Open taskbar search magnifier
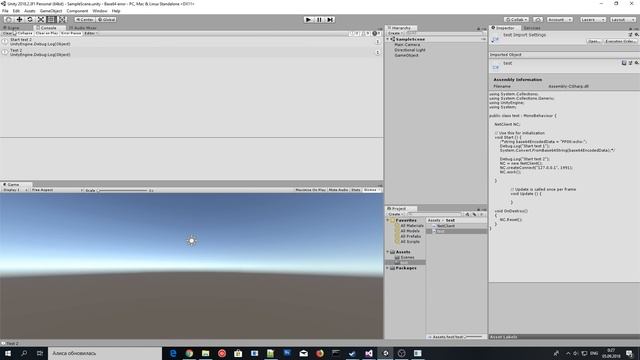This screenshot has width=640, height=360. [x=24, y=353]
